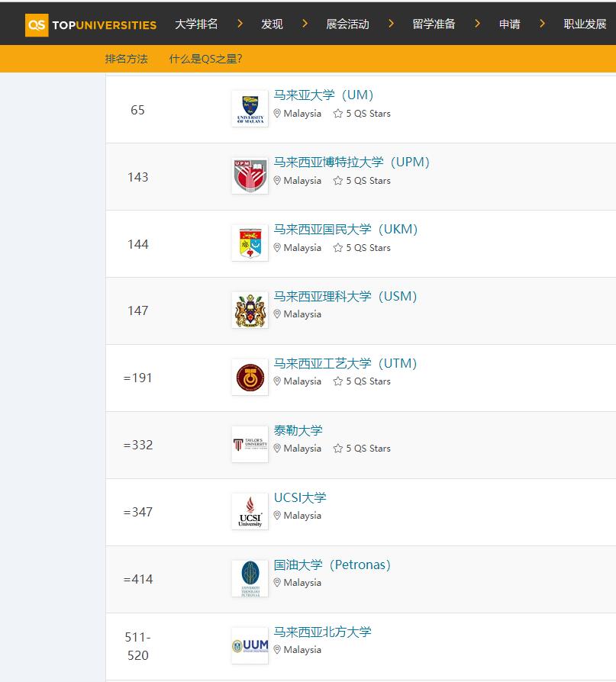Select rank value =347

click(137, 512)
